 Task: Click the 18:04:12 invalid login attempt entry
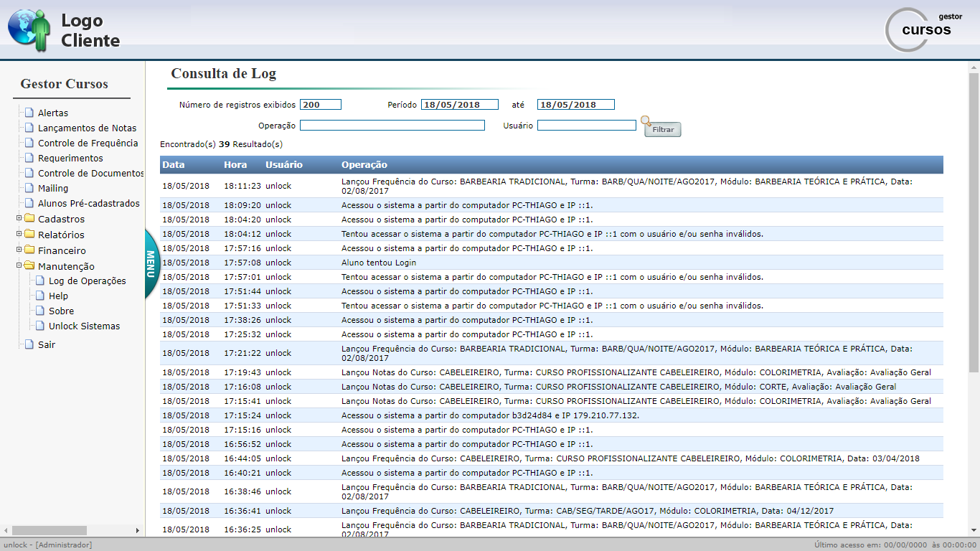552,234
